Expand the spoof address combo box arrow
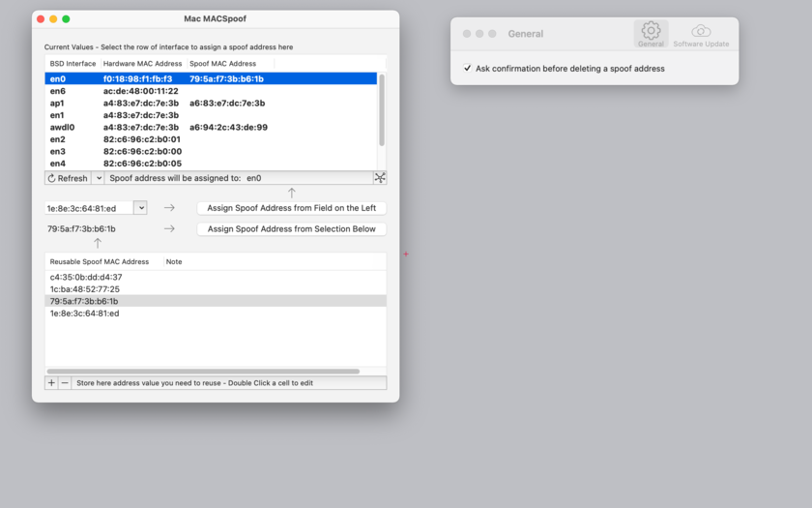The height and width of the screenshot is (508, 812). coord(140,208)
